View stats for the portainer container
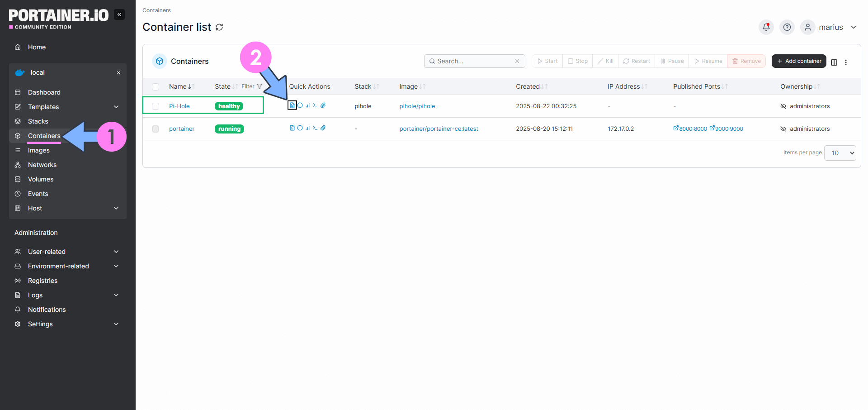 pos(308,128)
